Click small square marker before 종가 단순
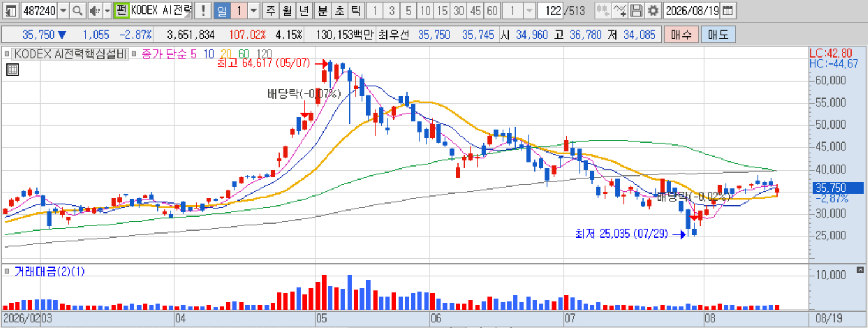The height and width of the screenshot is (328, 868). 134,54
